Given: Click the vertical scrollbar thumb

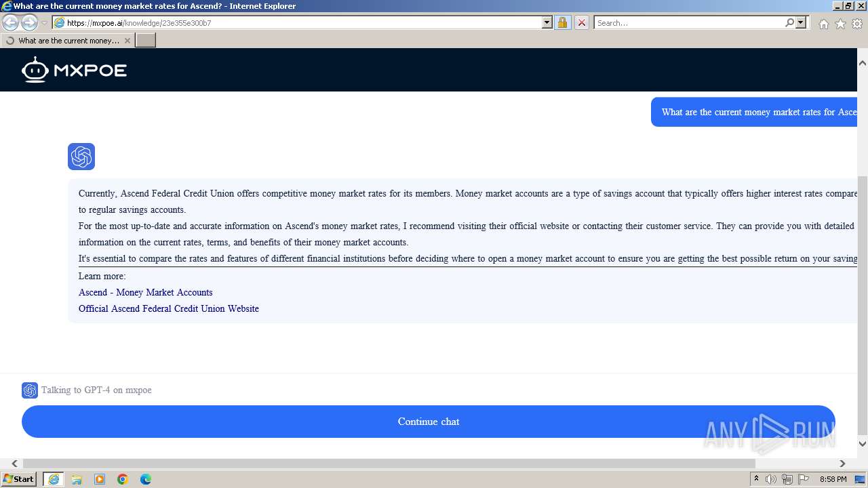Looking at the screenshot, I should click(863, 305).
